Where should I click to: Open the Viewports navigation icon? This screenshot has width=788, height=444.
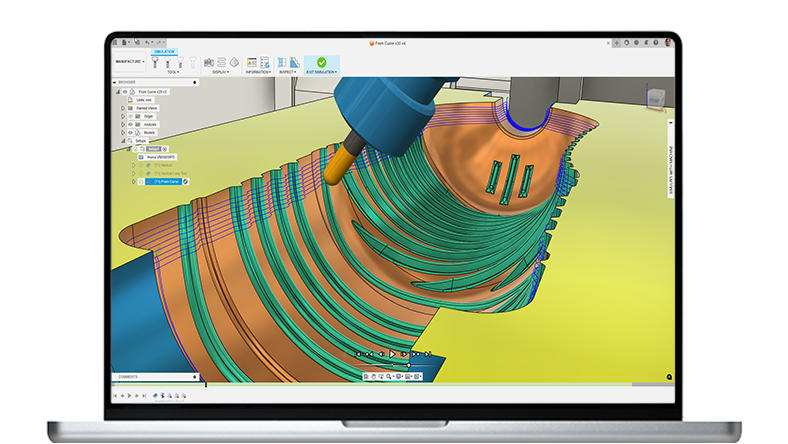point(417,376)
